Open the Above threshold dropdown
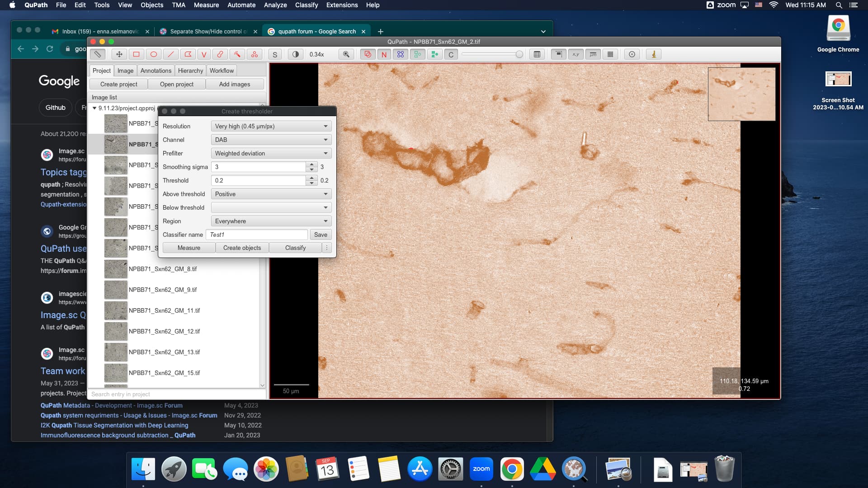The width and height of the screenshot is (868, 488). (270, 194)
